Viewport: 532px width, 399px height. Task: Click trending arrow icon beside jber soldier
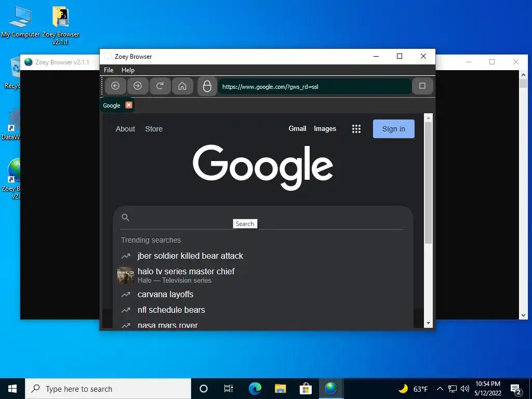pos(126,256)
